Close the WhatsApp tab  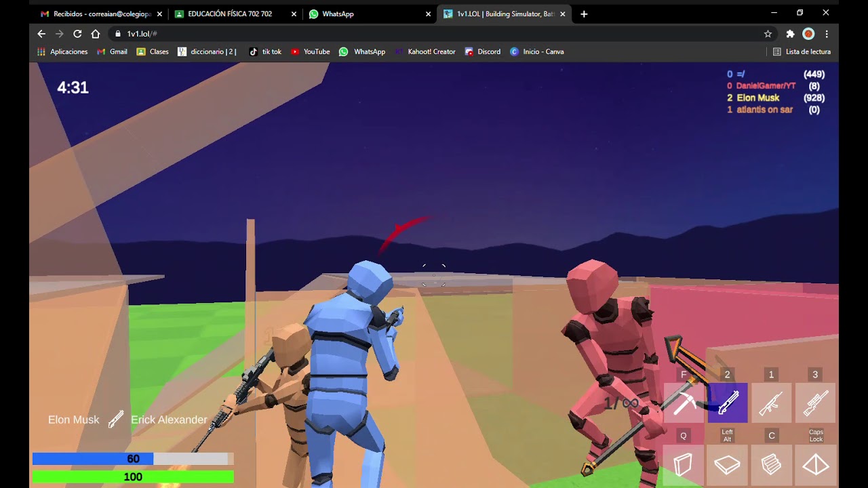click(429, 14)
